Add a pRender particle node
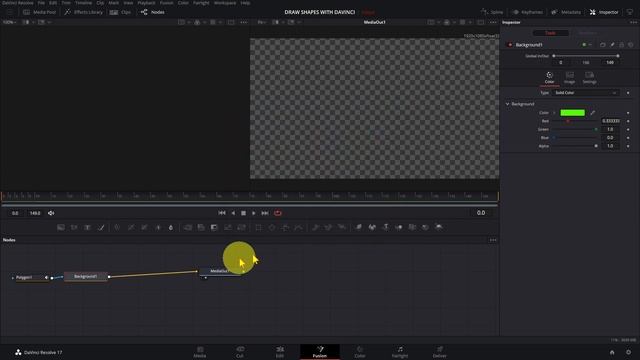Screen dimensions: 640x360 point(342,227)
